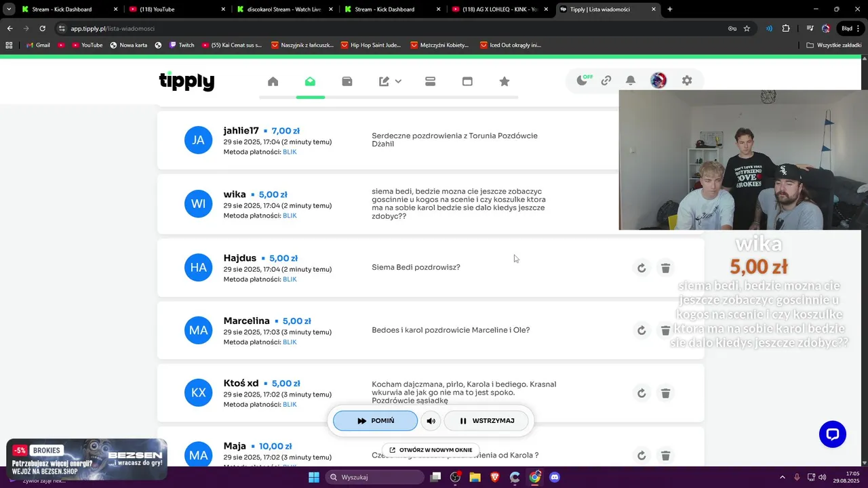Replay the Marcelina tip message
Screen dimensions: 868x488
coord(642,330)
